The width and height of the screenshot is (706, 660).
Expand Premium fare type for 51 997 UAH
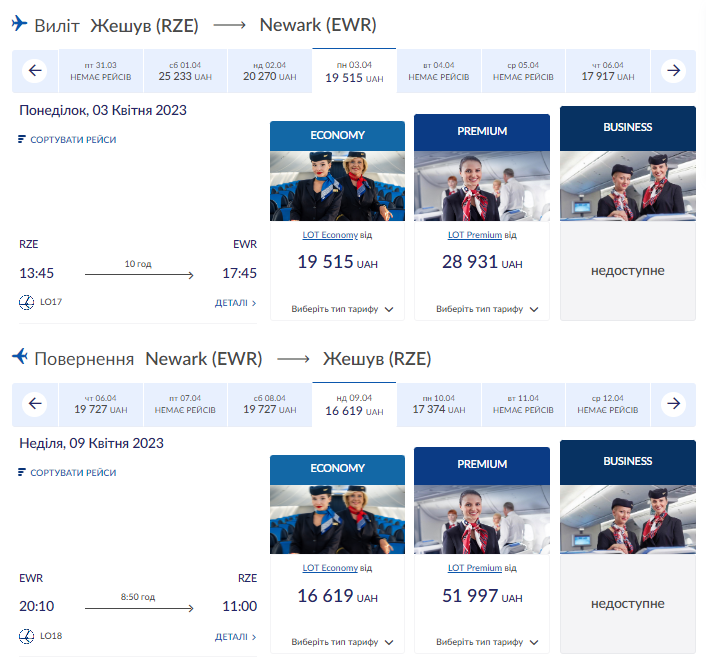coord(486,642)
